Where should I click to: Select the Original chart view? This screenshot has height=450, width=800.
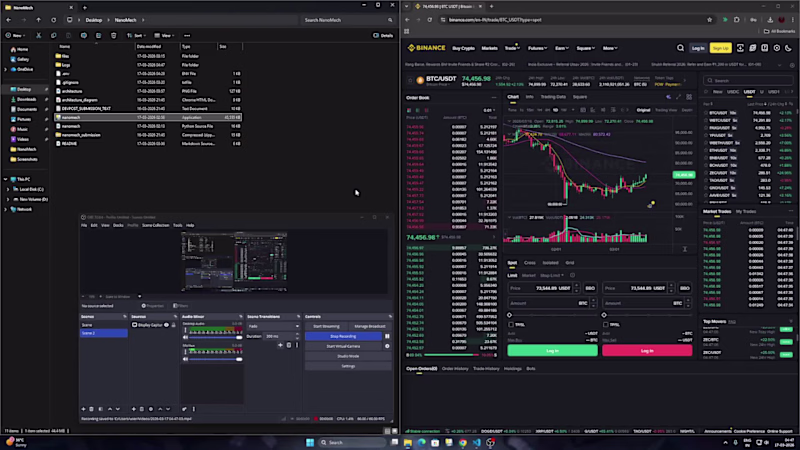[643, 110]
